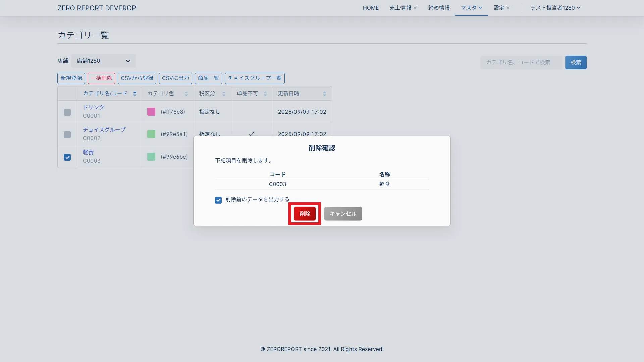Confirm with the red 削除 button

(x=305, y=214)
